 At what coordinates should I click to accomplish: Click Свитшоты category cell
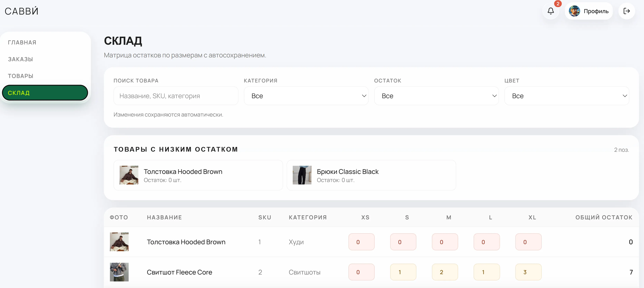tap(305, 272)
